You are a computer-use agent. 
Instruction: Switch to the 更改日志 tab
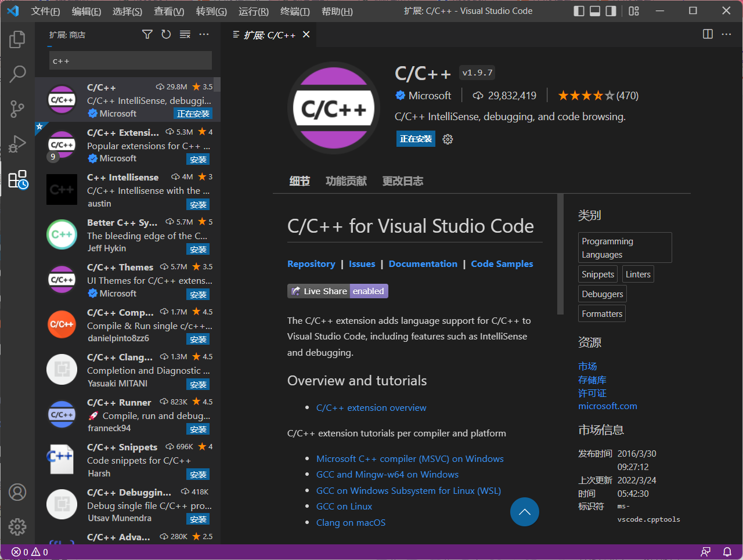pyautogui.click(x=403, y=181)
